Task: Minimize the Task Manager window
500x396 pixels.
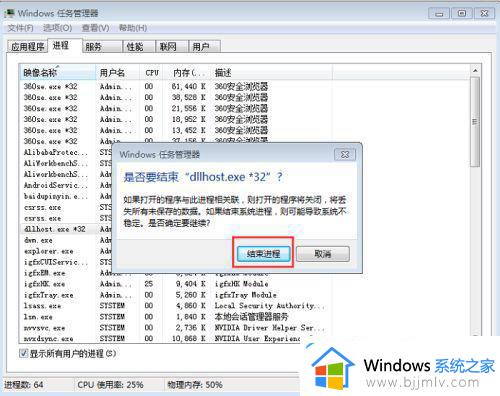Action: (x=439, y=14)
